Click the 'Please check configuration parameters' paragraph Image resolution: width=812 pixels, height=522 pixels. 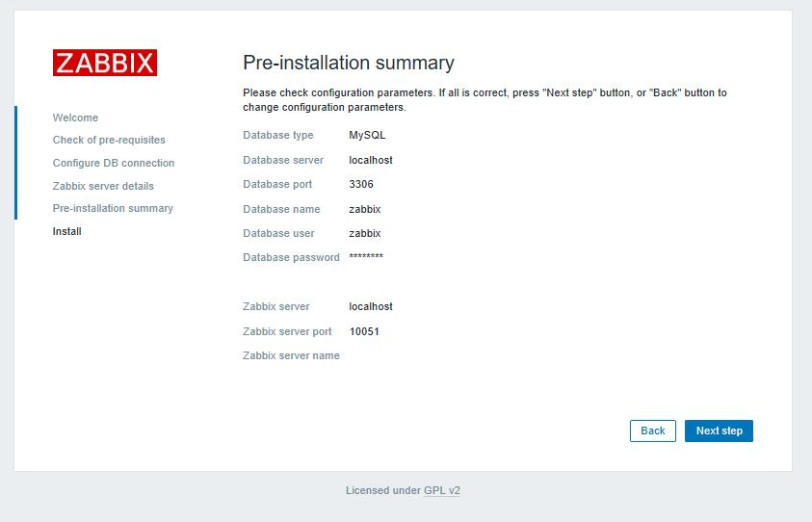[485, 100]
